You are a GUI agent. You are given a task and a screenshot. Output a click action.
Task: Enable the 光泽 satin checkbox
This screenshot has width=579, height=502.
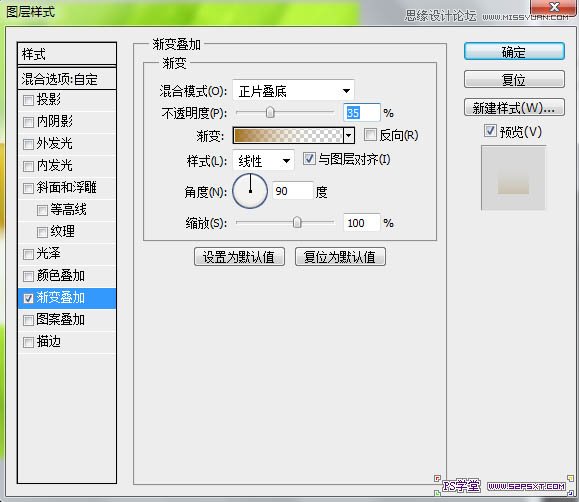coord(28,254)
